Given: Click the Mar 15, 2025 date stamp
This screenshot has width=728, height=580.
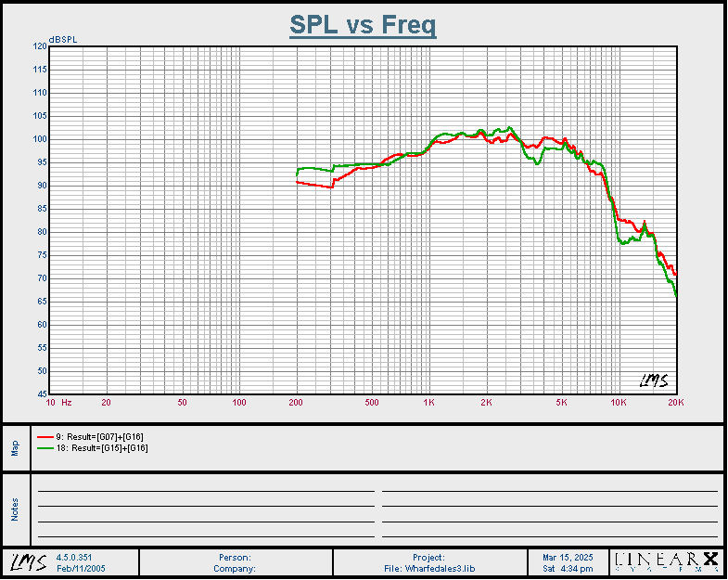Looking at the screenshot, I should coord(568,558).
